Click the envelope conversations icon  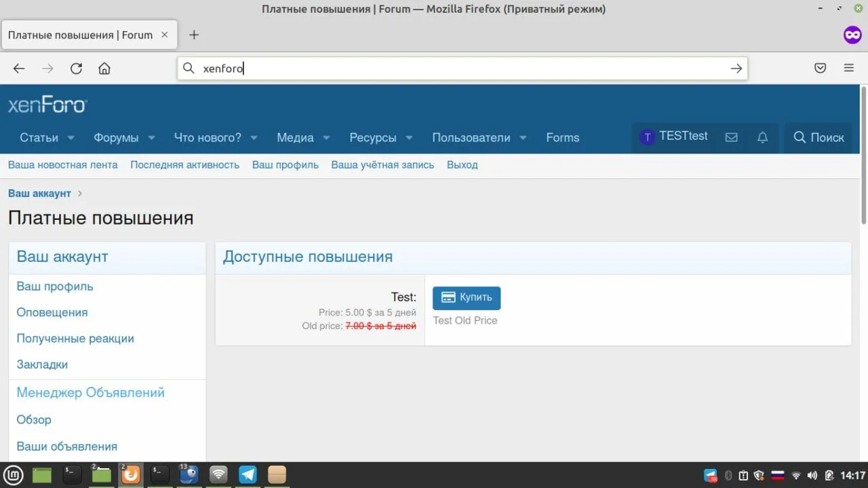(731, 138)
